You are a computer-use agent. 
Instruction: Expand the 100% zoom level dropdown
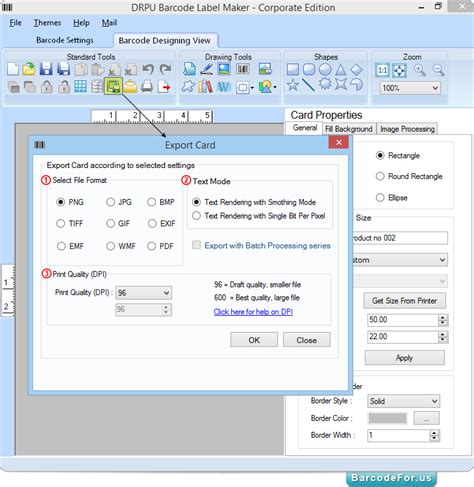coord(410,88)
